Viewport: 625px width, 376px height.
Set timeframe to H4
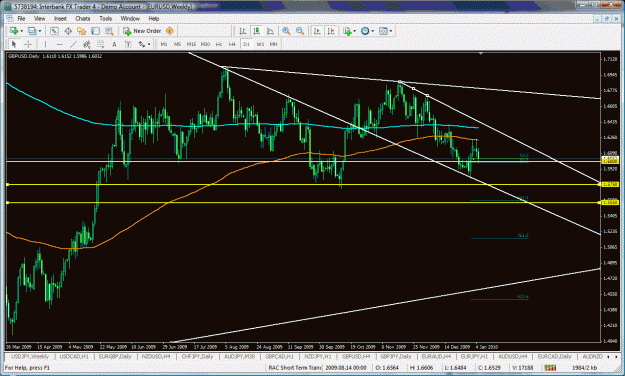point(232,44)
